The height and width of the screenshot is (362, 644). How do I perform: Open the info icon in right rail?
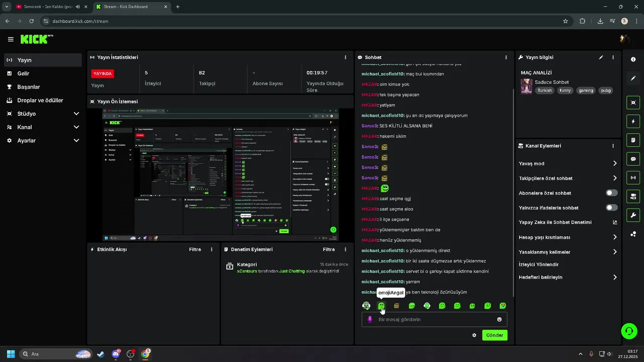pos(633,59)
